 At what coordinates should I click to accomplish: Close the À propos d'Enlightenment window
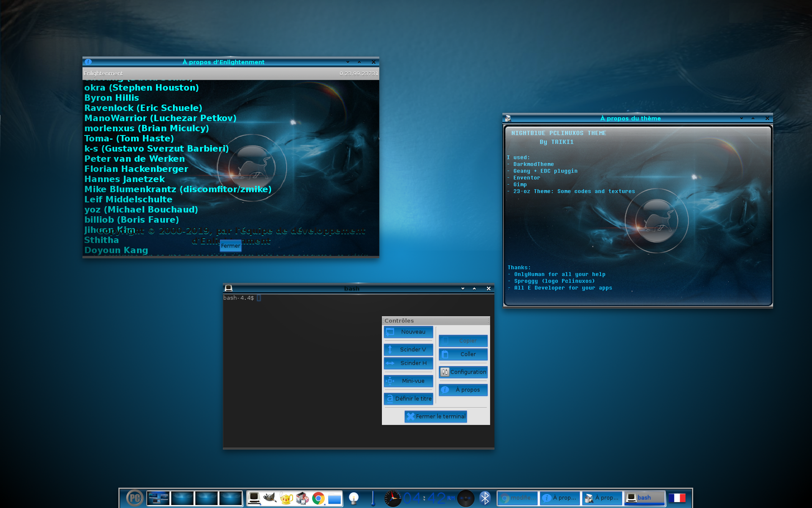point(373,62)
